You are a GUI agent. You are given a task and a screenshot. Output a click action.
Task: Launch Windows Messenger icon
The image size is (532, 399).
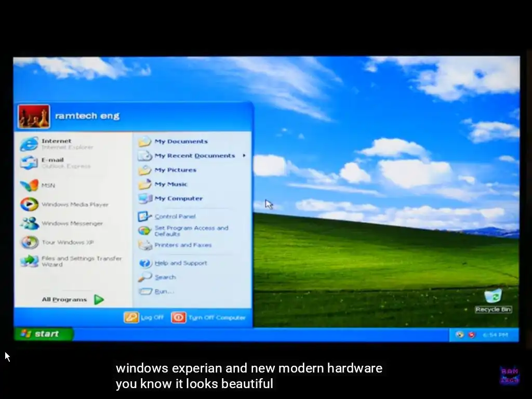[30, 223]
